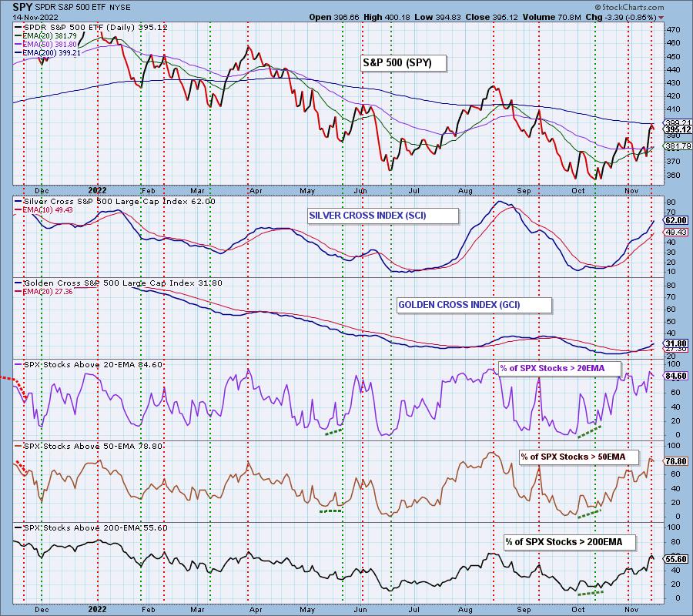Click the 78.80 value tag on 50-EMA panel
The width and height of the screenshot is (693, 616).
(676, 461)
